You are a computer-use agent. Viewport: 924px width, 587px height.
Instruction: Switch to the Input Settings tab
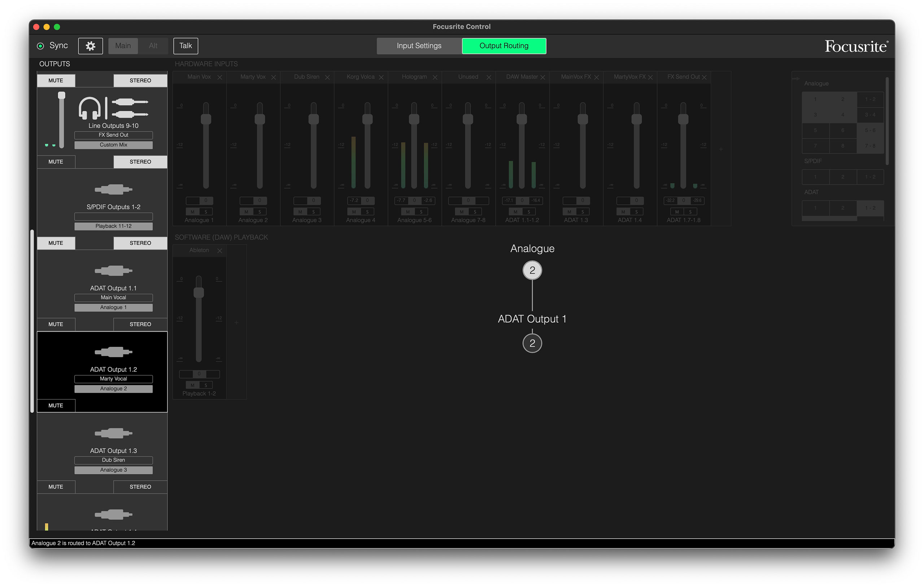(419, 46)
